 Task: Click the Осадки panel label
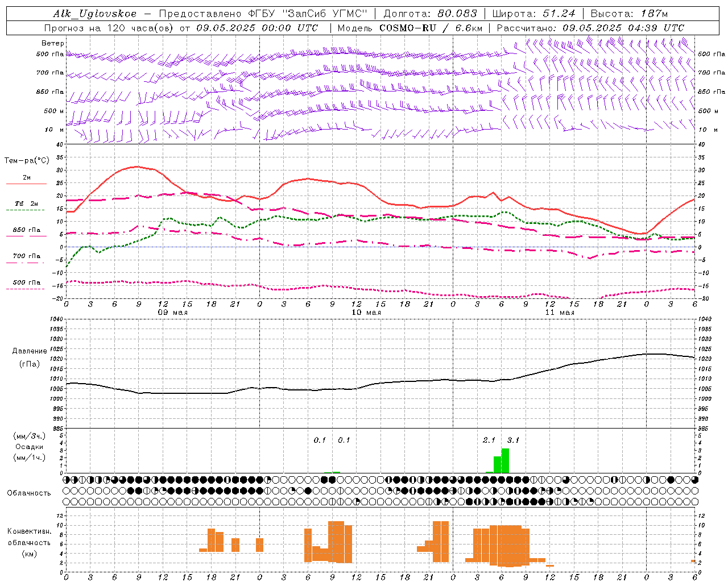(28, 447)
